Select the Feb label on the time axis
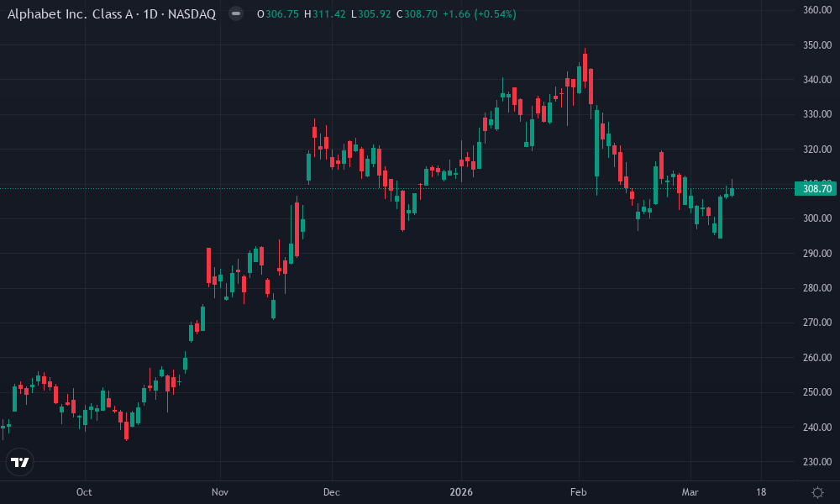 [x=579, y=493]
